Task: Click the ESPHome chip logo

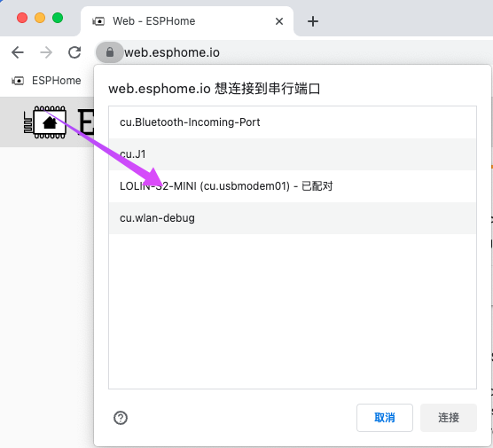Action: point(45,122)
